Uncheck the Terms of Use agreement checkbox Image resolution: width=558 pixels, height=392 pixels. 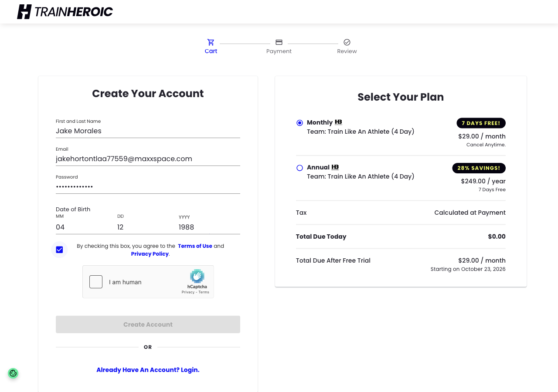[x=59, y=250]
